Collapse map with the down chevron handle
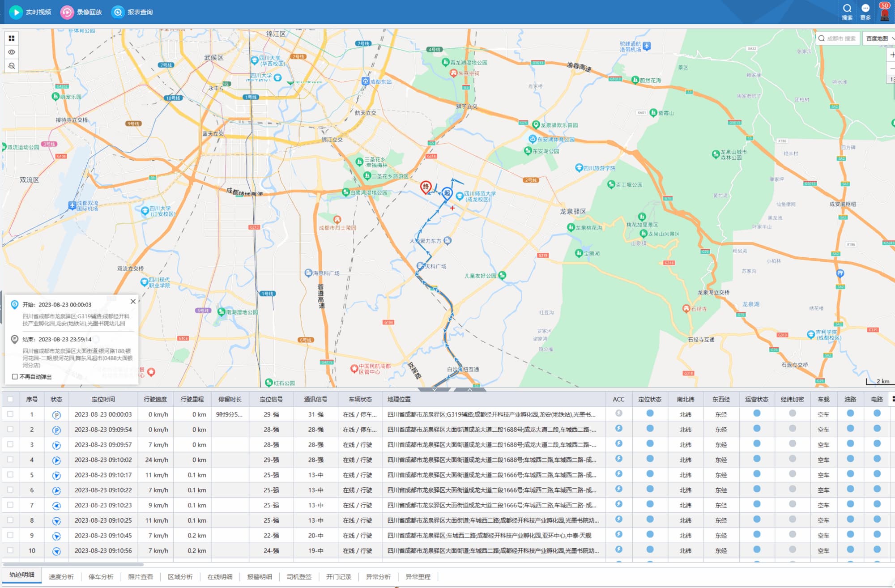Screen dimensions: 895x588 click(x=434, y=390)
